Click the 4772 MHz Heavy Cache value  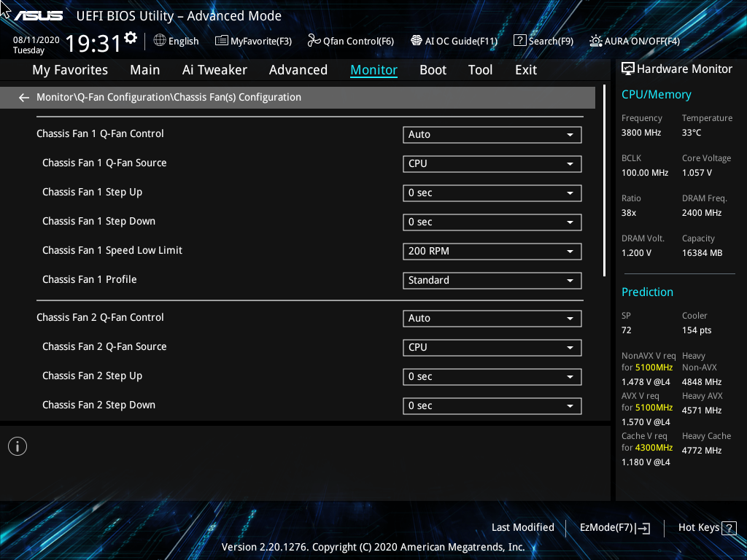tap(701, 451)
